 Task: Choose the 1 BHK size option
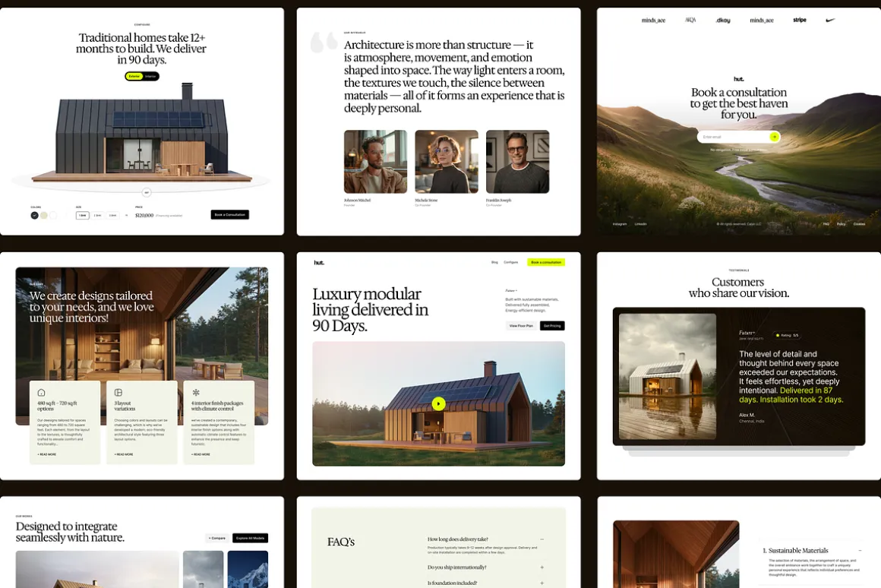(83, 215)
